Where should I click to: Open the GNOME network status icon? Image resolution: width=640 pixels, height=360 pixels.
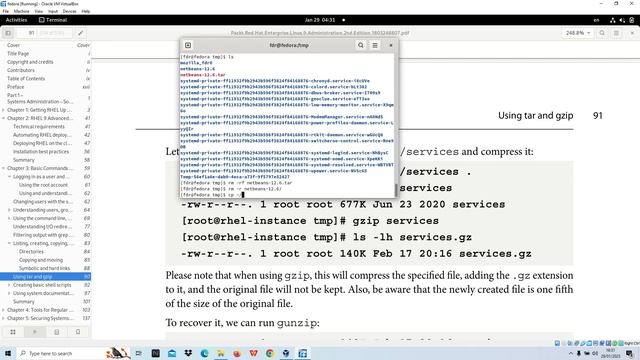tap(612, 20)
